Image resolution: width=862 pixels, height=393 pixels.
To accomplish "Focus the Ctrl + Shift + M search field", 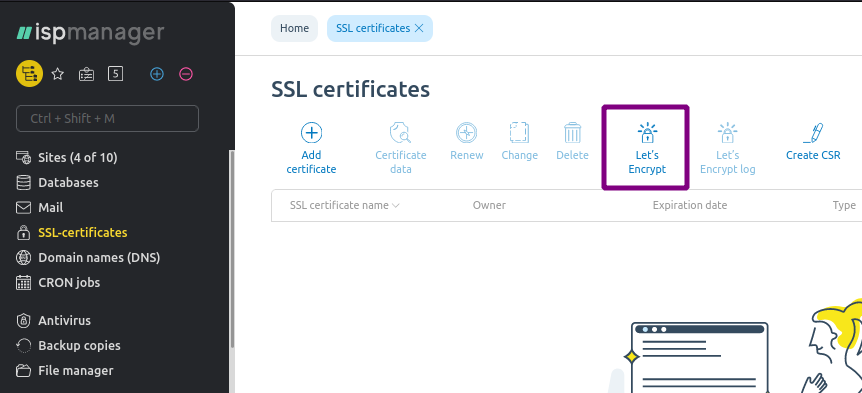I will (x=107, y=118).
